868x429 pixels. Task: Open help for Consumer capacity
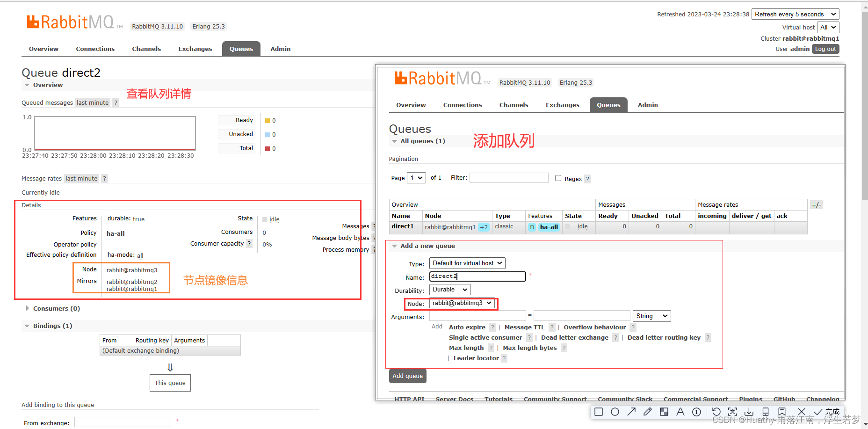[249, 244]
